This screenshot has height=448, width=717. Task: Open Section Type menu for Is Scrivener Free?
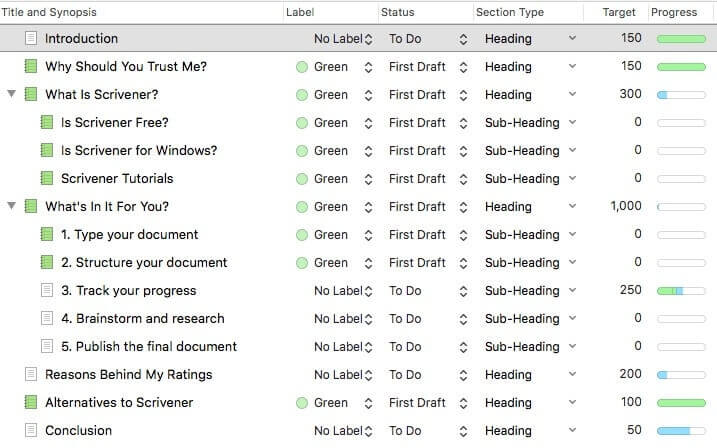[572, 123]
